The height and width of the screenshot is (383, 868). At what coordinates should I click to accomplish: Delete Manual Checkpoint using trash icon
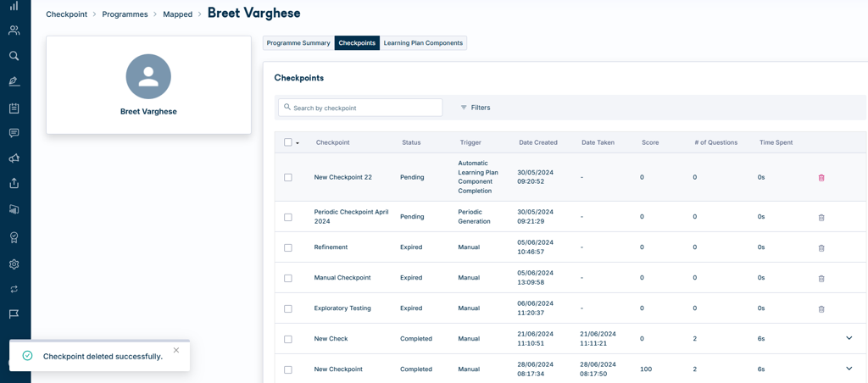tap(821, 279)
